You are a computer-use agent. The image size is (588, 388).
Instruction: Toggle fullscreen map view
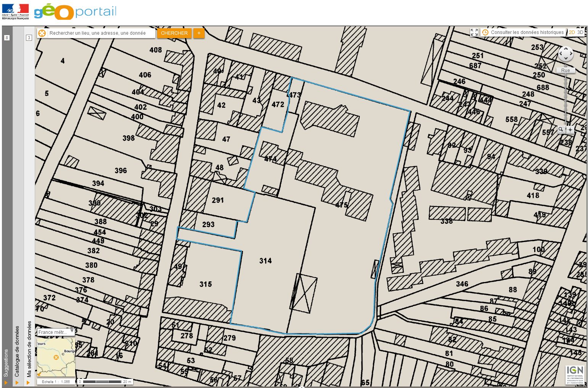[474, 32]
